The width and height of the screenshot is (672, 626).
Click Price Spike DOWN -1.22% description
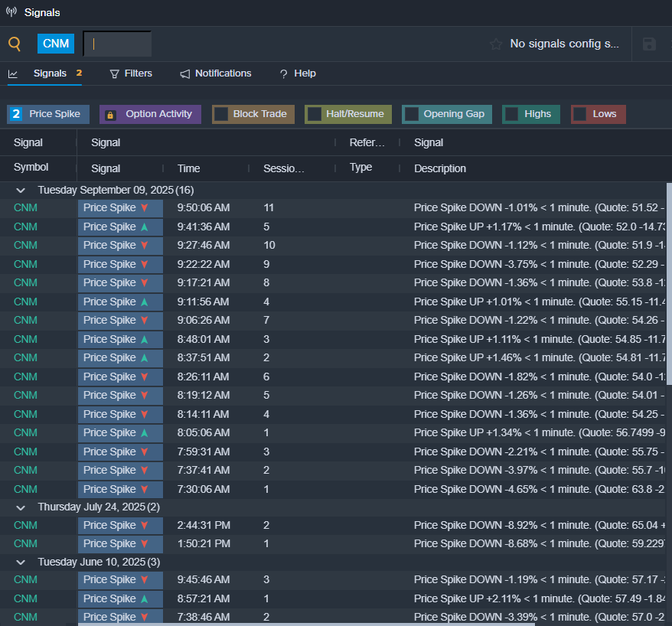[x=539, y=321]
